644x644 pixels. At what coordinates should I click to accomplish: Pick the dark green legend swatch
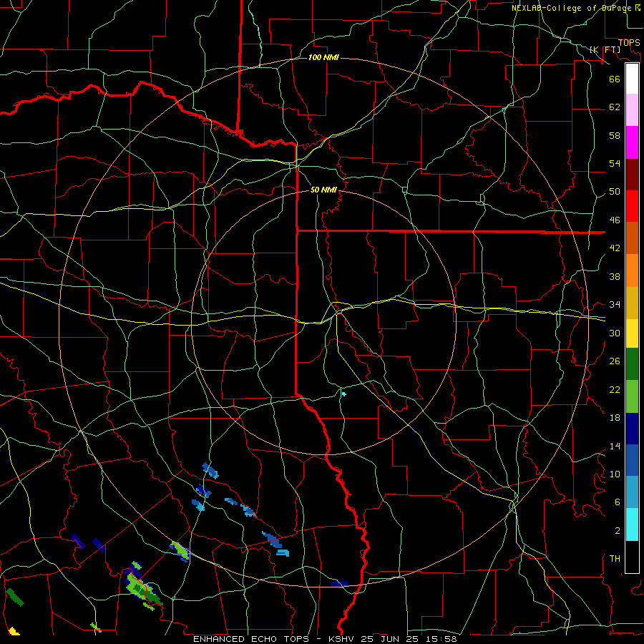(632, 364)
